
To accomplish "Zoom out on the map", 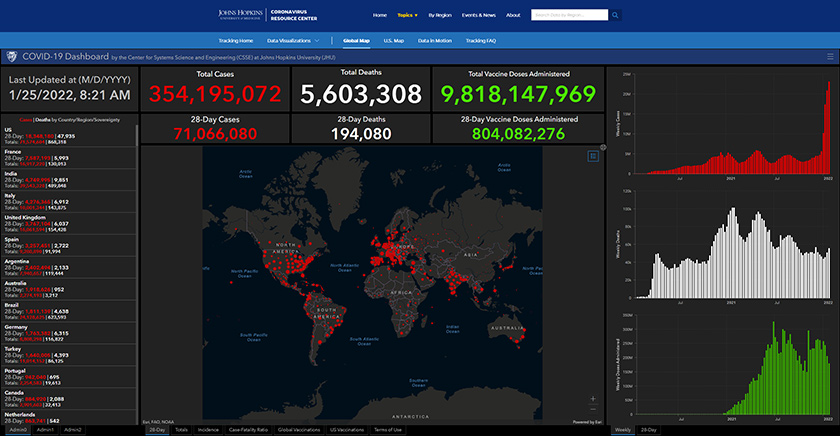I will 593,410.
